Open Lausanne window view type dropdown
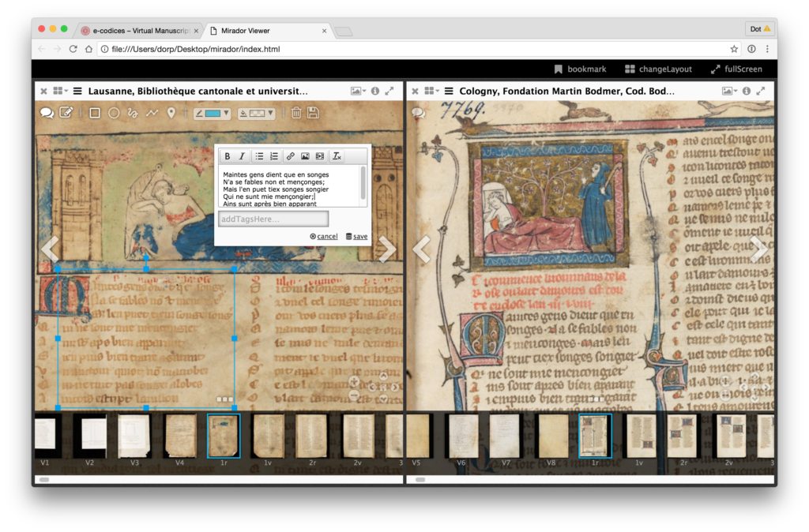Viewport: 809px width, 532px height. click(x=359, y=92)
